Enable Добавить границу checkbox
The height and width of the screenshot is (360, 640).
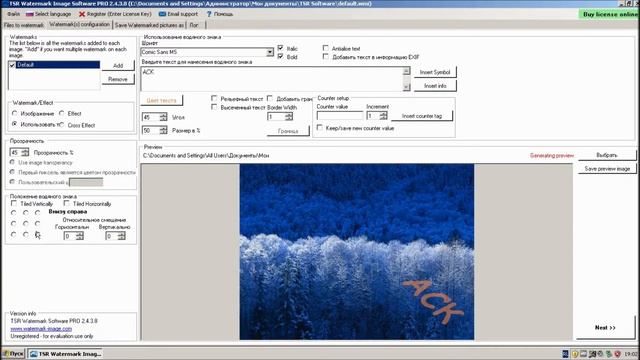pos(270,98)
